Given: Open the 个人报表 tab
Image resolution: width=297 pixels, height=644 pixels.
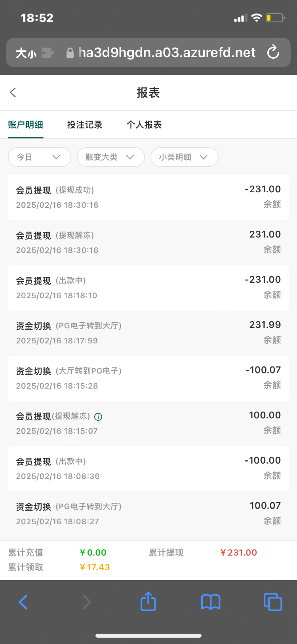Looking at the screenshot, I should [x=144, y=125].
